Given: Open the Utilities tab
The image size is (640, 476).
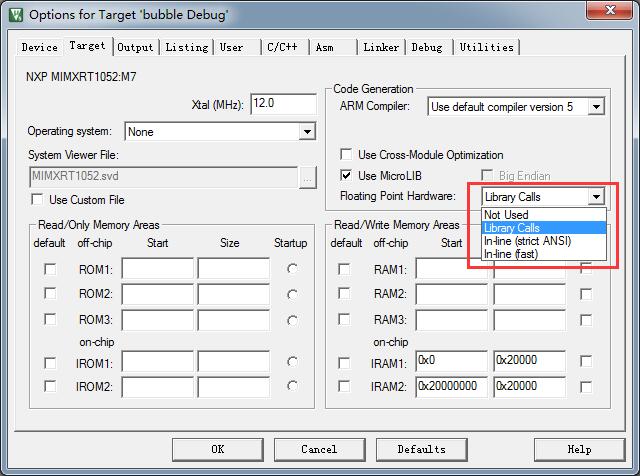Looking at the screenshot, I should pos(487,47).
